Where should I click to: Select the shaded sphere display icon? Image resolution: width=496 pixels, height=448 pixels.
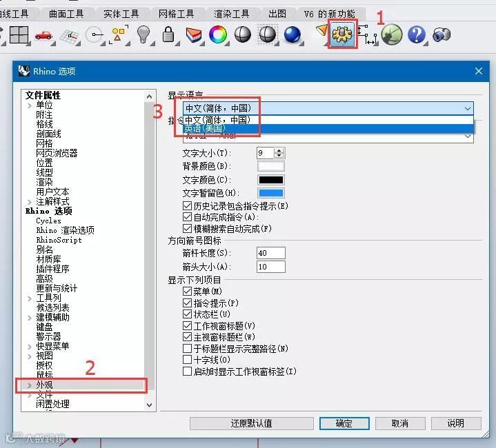[x=243, y=34]
